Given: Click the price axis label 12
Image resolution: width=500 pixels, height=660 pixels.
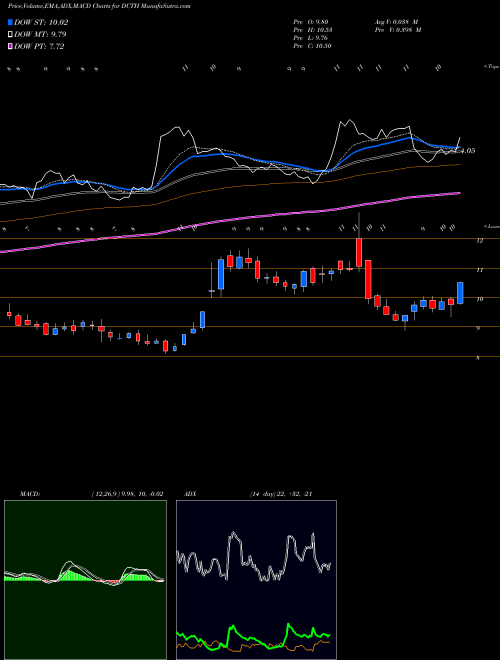Looking at the screenshot, I should click(x=479, y=241).
